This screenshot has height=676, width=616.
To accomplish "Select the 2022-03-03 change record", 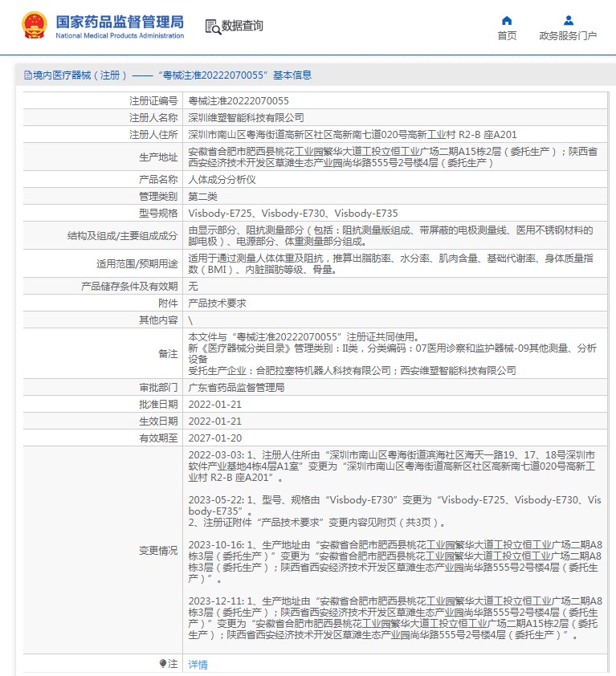I will click(x=392, y=466).
